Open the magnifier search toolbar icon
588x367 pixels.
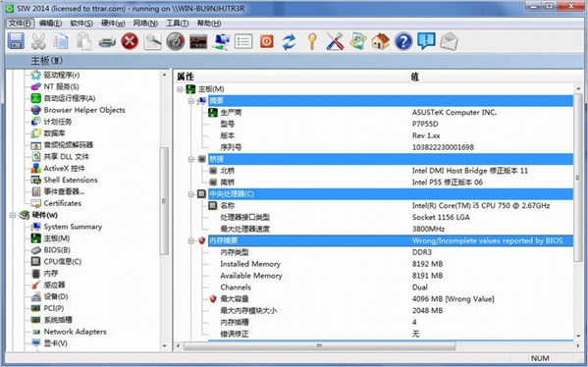(x=152, y=41)
